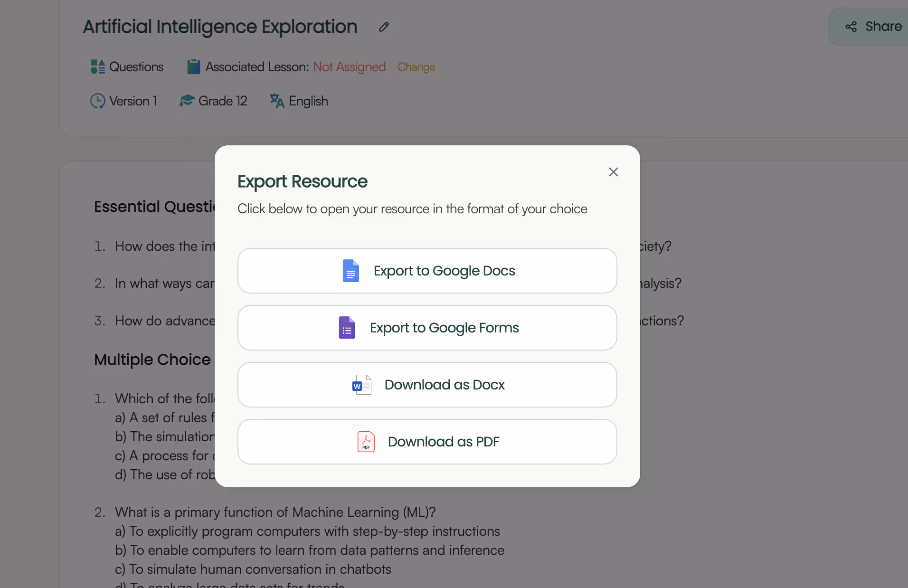Click the 'Multiple Choice' heading
The image size is (908, 588).
152,360
